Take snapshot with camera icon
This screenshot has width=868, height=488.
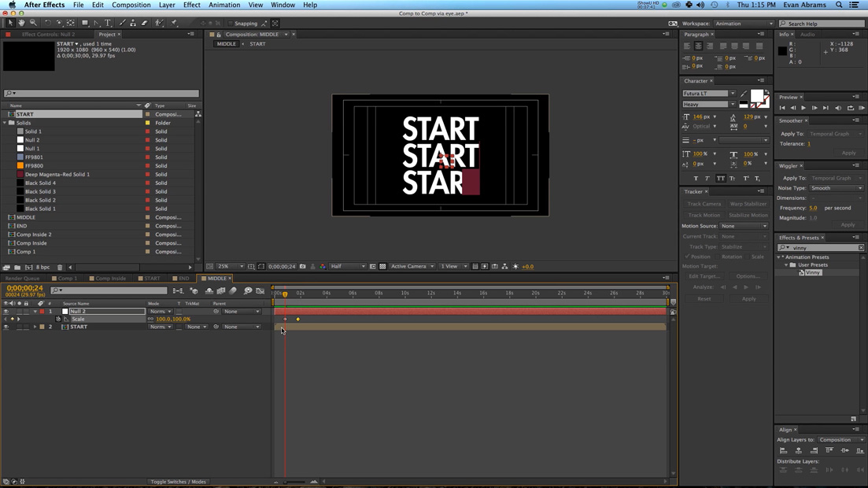pos(302,267)
